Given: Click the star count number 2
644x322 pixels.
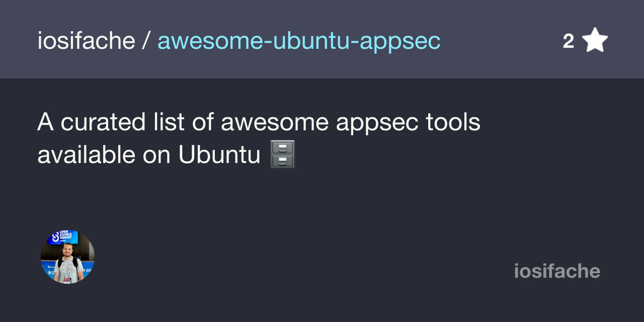Looking at the screenshot, I should point(569,41).
